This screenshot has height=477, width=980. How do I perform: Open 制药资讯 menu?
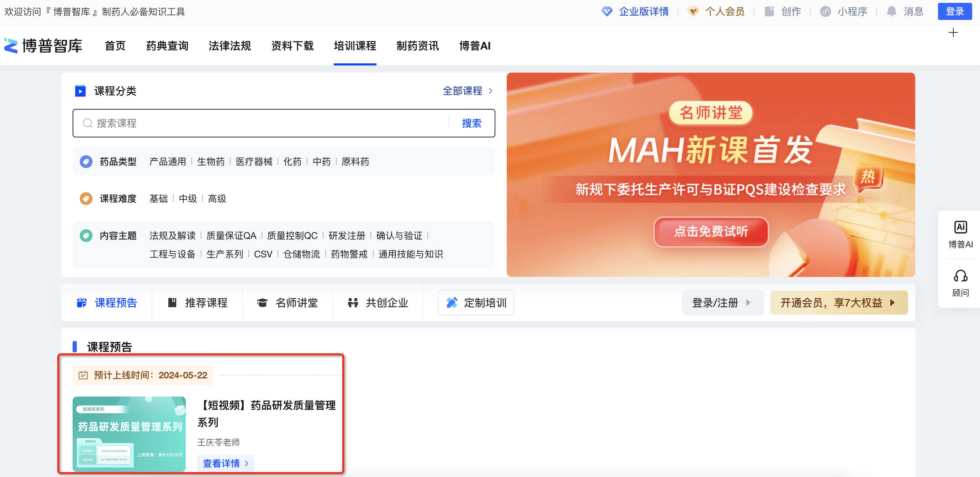(x=418, y=46)
